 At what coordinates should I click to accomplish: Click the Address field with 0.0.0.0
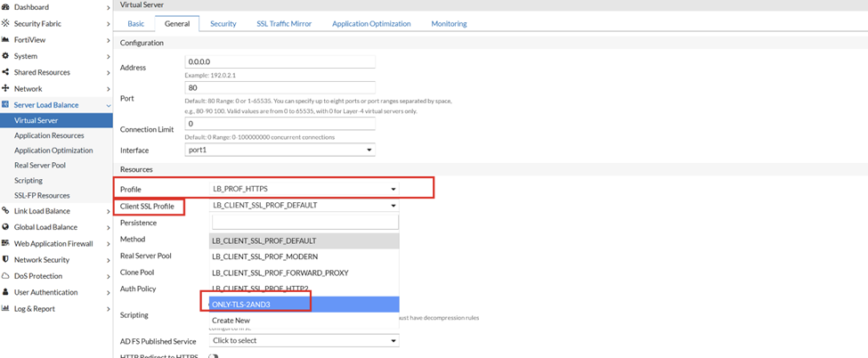[x=280, y=61]
